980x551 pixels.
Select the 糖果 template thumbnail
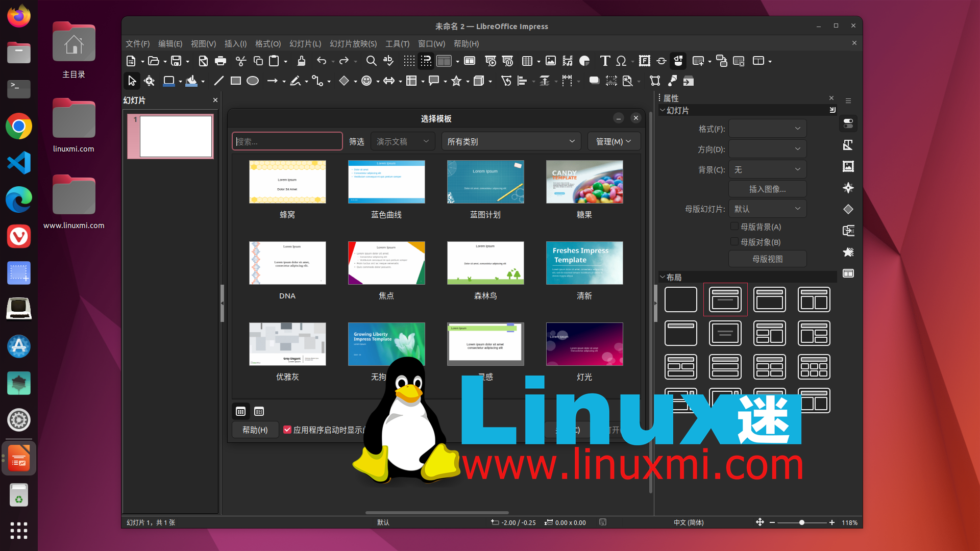click(x=584, y=182)
